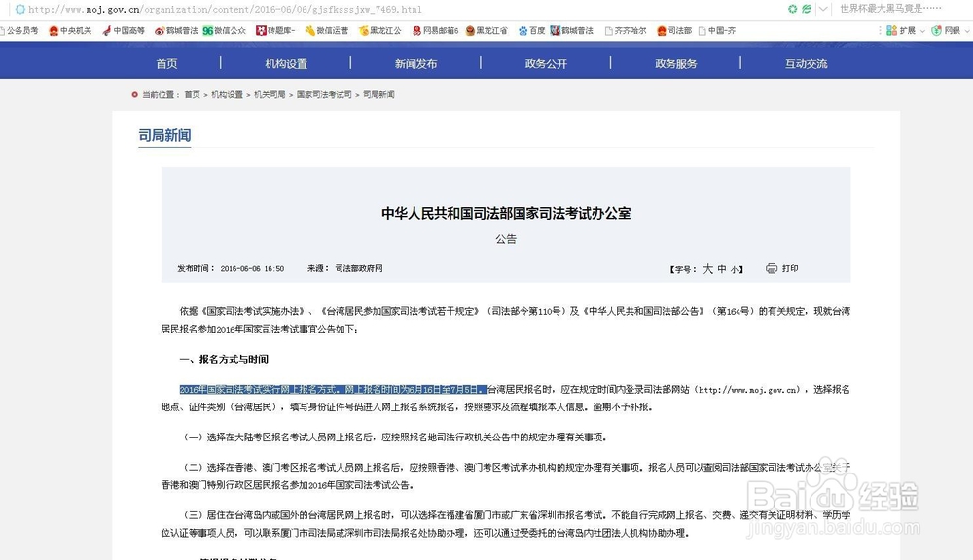Expand the address bar history dropdown arrow
973x560 pixels.
pos(823,9)
